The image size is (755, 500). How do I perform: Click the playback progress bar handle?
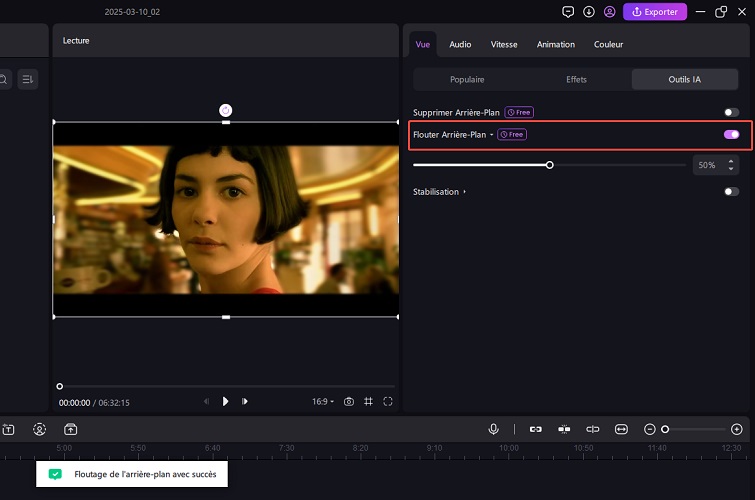click(x=59, y=386)
